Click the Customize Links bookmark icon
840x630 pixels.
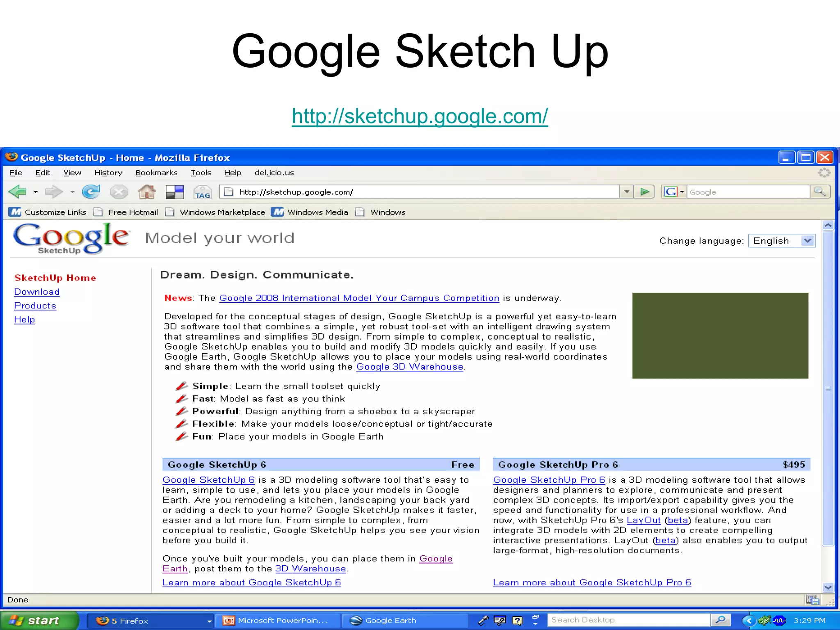16,212
